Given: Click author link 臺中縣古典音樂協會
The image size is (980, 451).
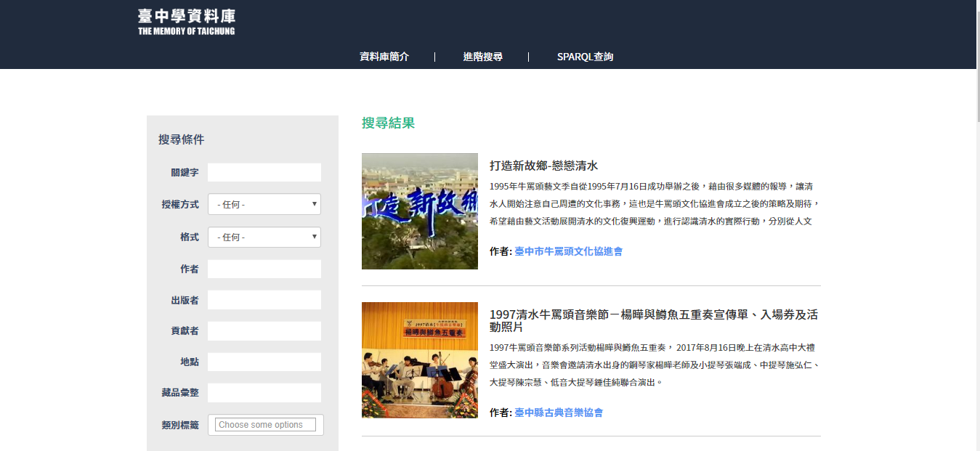Looking at the screenshot, I should pyautogui.click(x=559, y=413).
